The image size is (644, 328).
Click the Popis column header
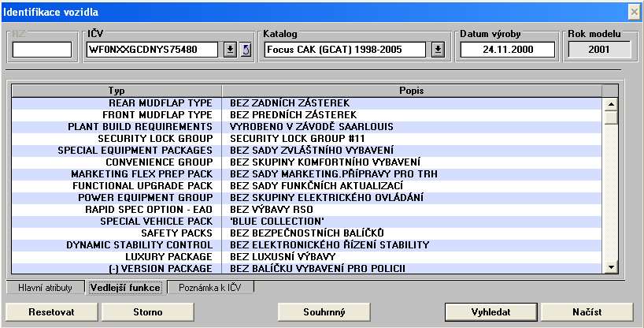click(412, 91)
